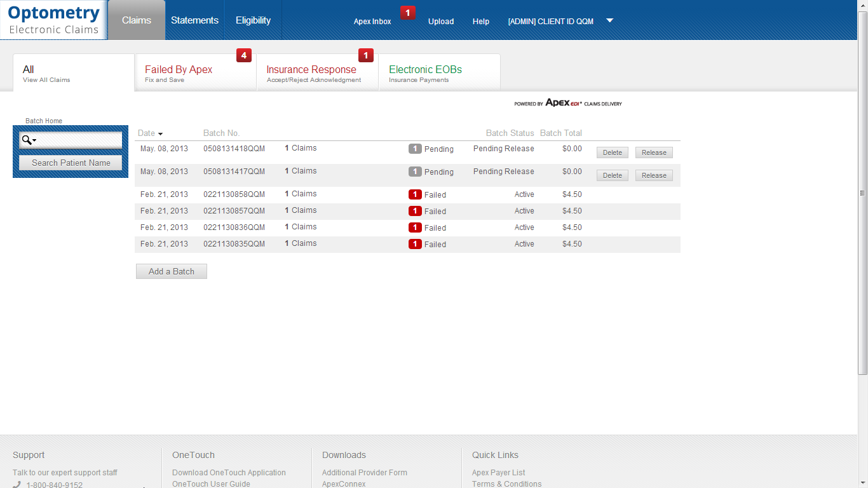The width and height of the screenshot is (868, 488).
Task: Release batch 0508131417QQM
Action: pyautogui.click(x=654, y=175)
